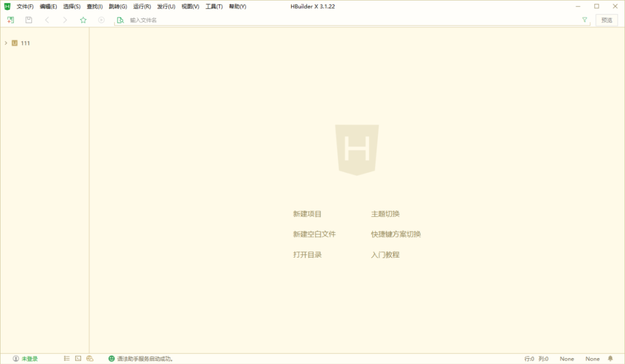Open the notifications bell icon
625x364 pixels.
tap(611, 359)
